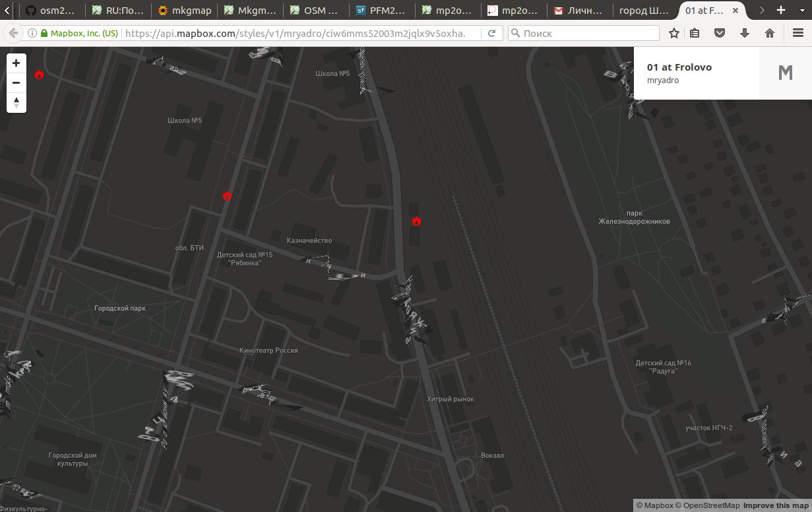Switch to the mkgmap tab

184,11
